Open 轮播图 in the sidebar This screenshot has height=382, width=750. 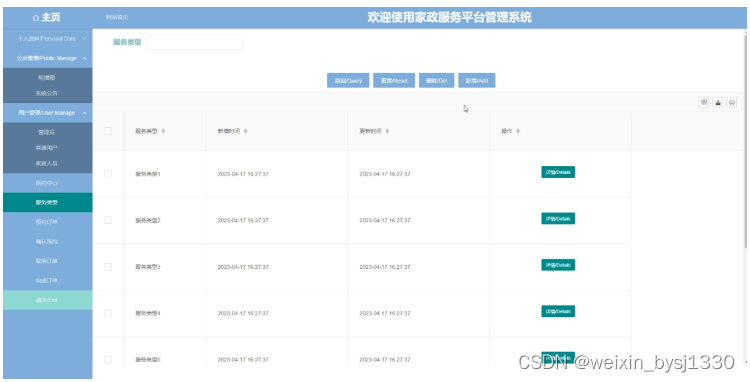coord(47,77)
